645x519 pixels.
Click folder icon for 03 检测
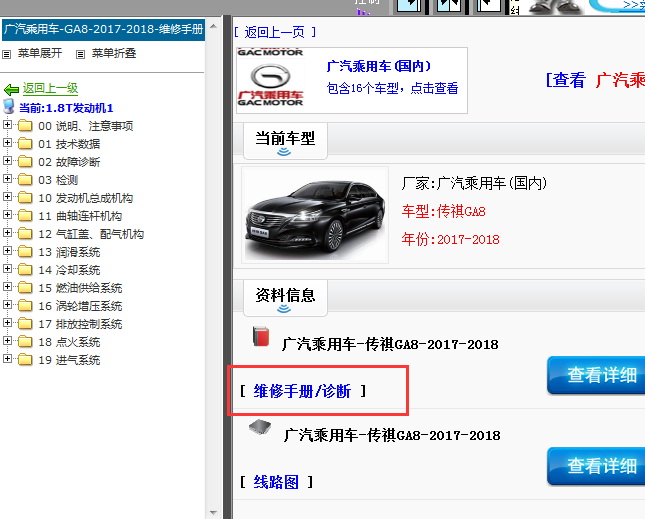[x=25, y=180]
